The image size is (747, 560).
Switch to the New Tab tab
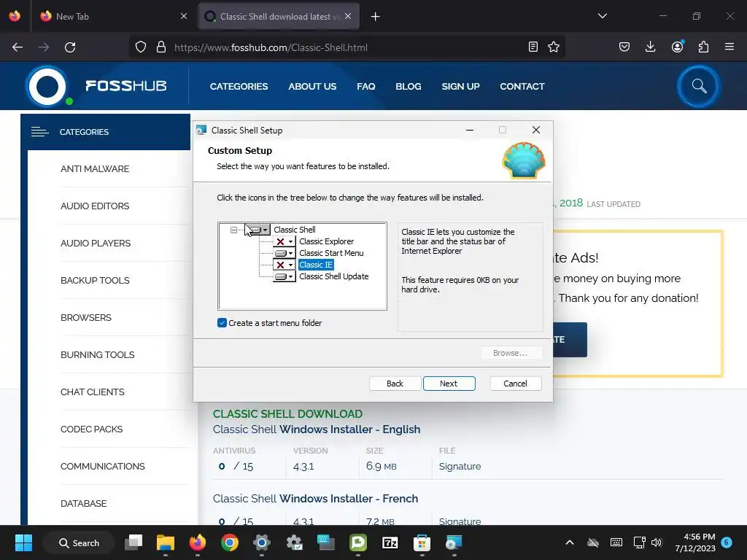tap(113, 17)
